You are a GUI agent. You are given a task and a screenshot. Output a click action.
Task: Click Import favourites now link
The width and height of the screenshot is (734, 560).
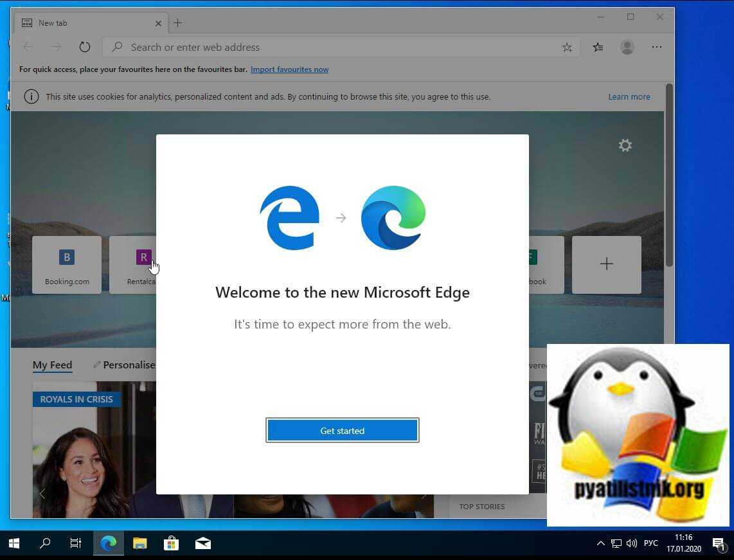pos(289,69)
